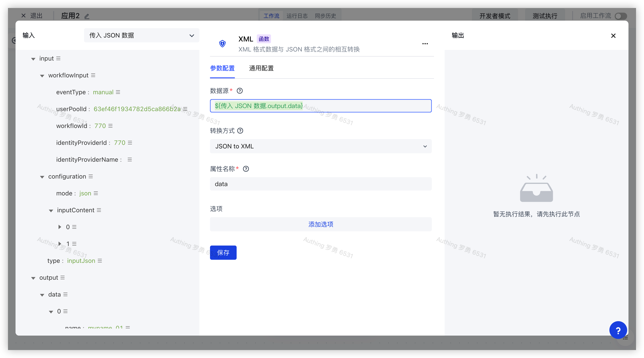Click help icon next to 数据源 label
Image resolution: width=644 pixels, height=358 pixels.
tap(240, 91)
